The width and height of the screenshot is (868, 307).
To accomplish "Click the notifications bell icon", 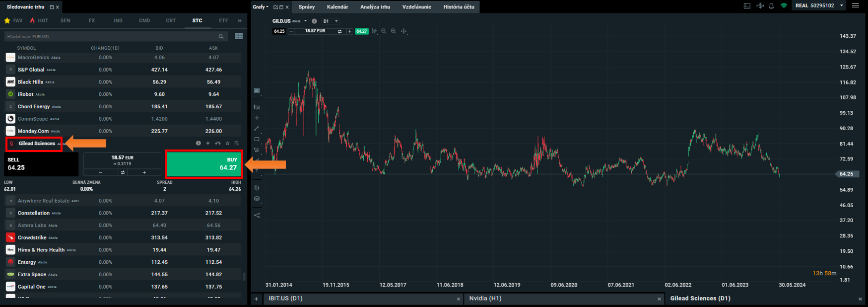I will pyautogui.click(x=771, y=6).
